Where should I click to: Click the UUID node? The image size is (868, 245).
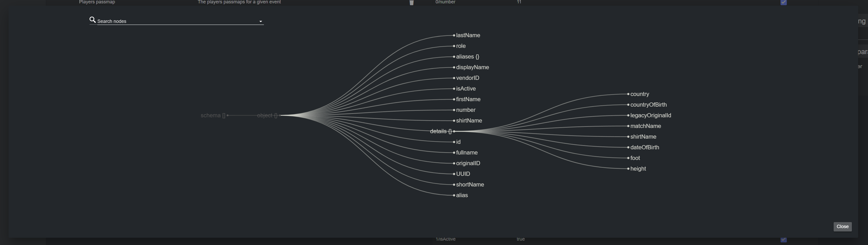463,174
